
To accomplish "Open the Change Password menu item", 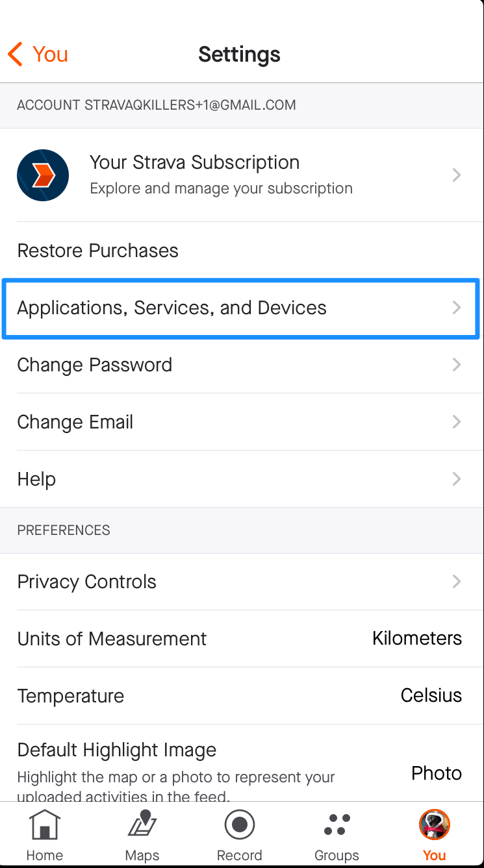I will tap(95, 365).
